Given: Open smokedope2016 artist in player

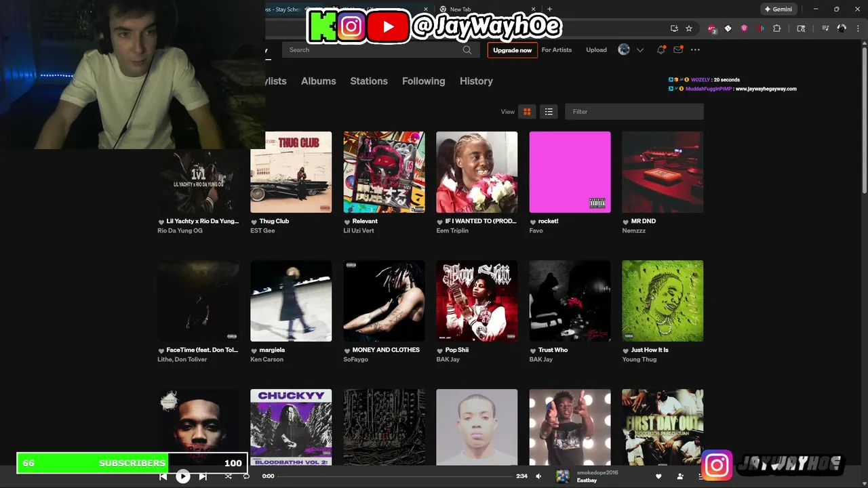Looking at the screenshot, I should pyautogui.click(x=597, y=472).
